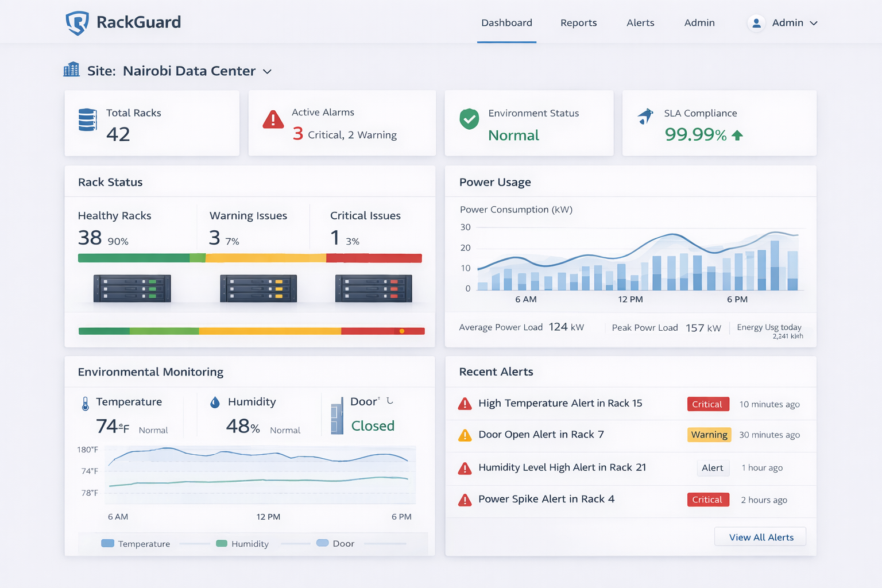Click the Average Power Load 124 kW value
Image resolution: width=882 pixels, height=588 pixels.
566,327
